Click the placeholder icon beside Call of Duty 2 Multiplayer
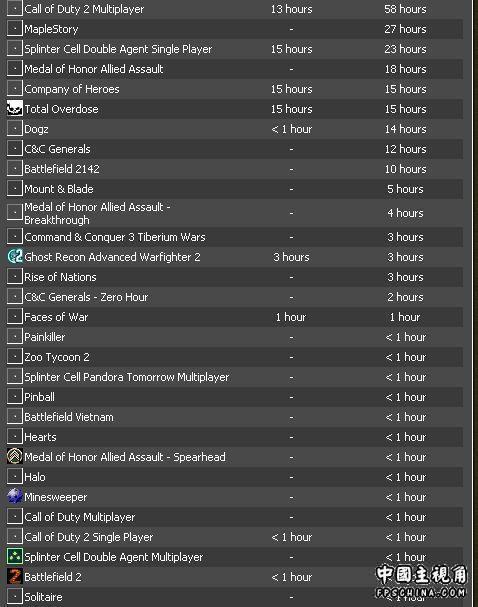This screenshot has width=478, height=607. pos(15,9)
